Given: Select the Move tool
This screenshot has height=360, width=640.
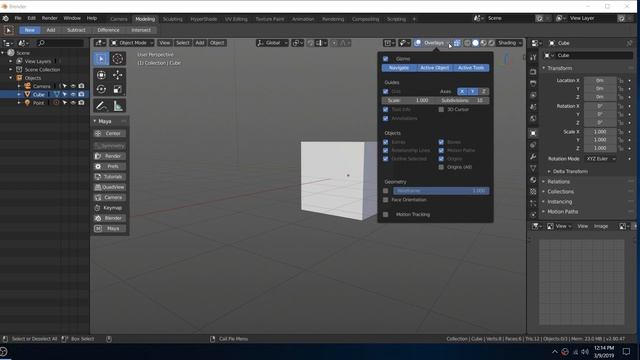Looking at the screenshot, I should pyautogui.click(x=118, y=75).
